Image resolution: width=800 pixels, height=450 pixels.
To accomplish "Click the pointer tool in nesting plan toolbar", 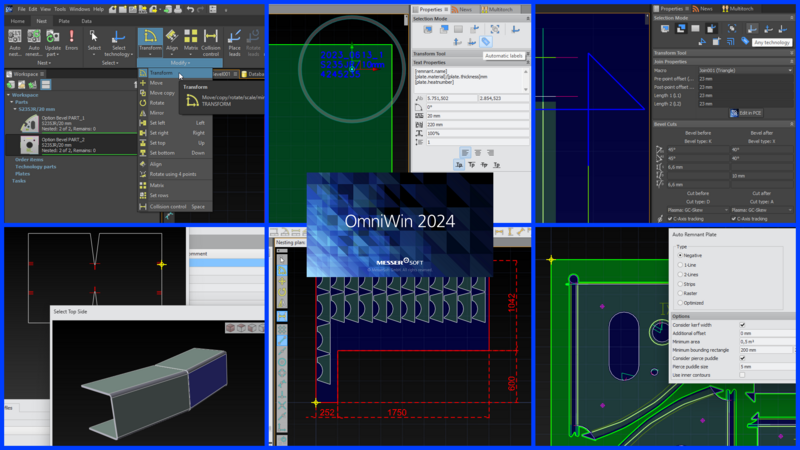I will click(x=282, y=260).
